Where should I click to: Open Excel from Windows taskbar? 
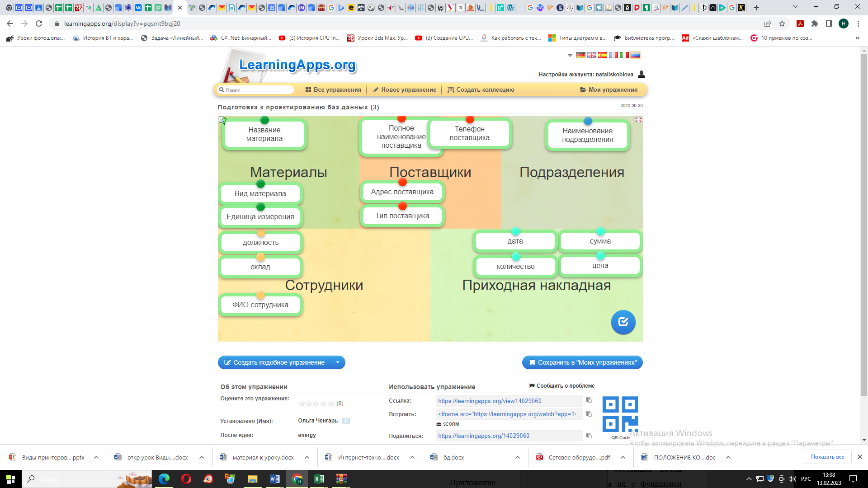319,479
